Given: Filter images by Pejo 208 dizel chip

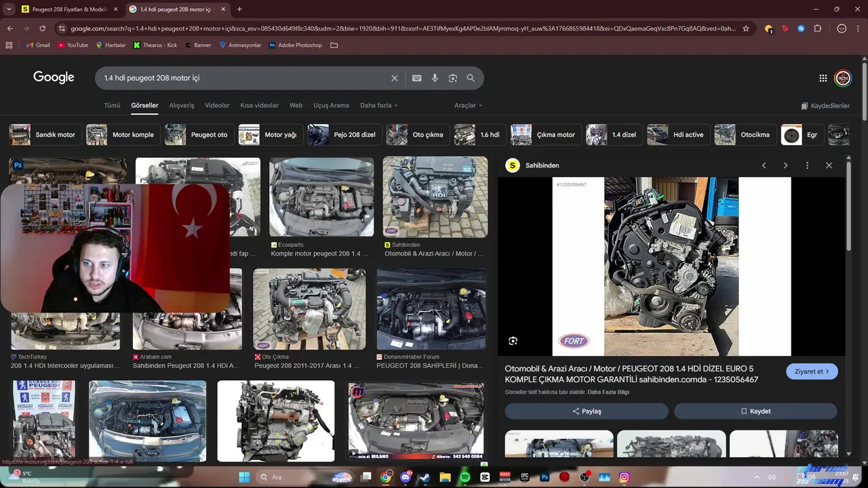Looking at the screenshot, I should [x=344, y=135].
